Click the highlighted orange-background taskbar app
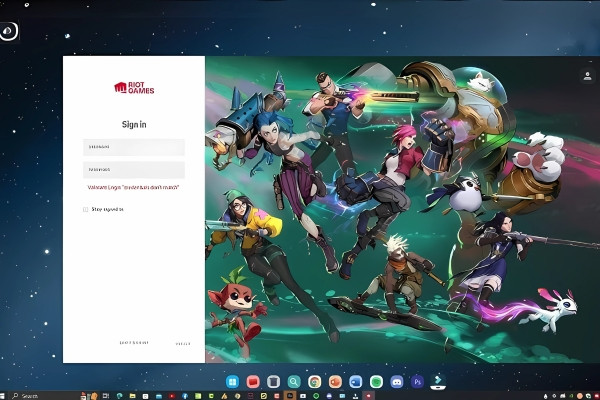 290,395
